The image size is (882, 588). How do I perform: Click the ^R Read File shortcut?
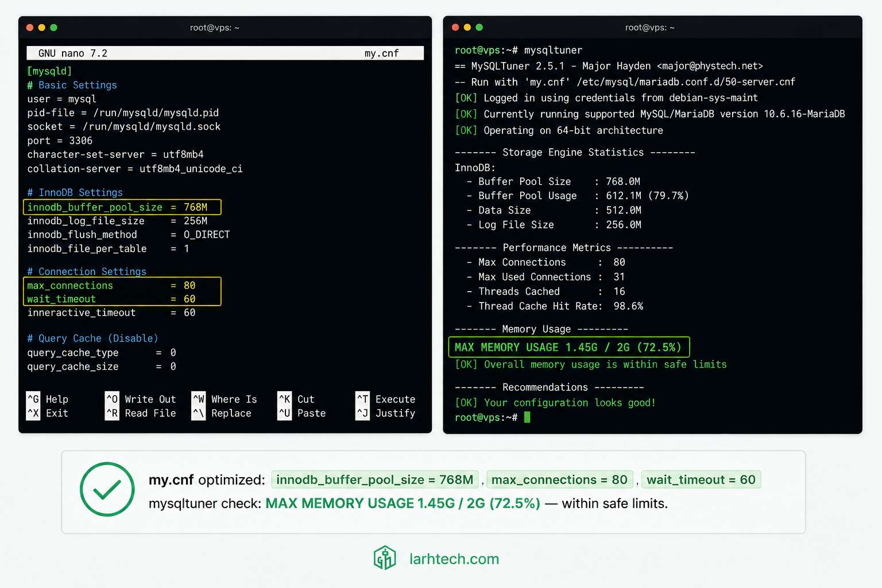tap(141, 413)
